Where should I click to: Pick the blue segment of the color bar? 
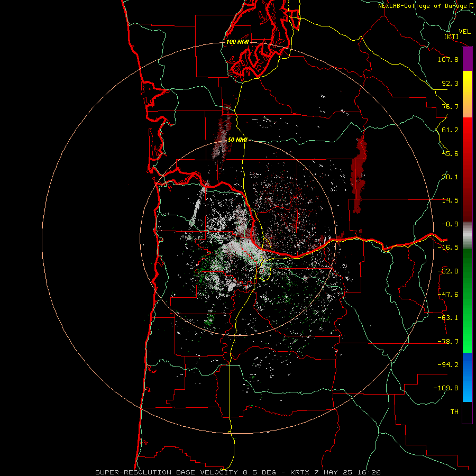point(467,377)
